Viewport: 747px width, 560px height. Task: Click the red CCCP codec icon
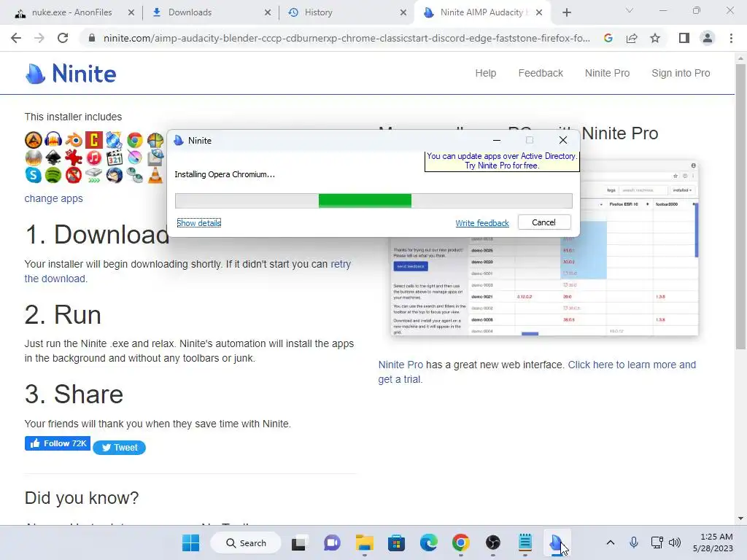[x=94, y=140]
